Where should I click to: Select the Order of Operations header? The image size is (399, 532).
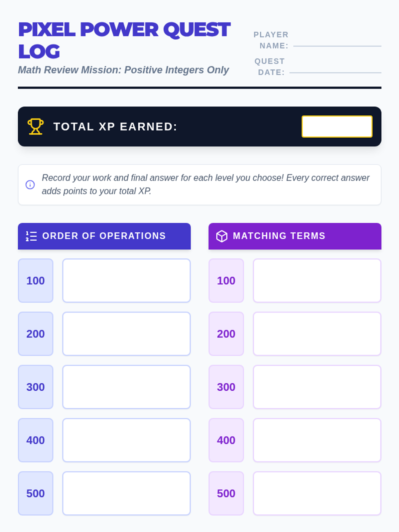(x=104, y=236)
